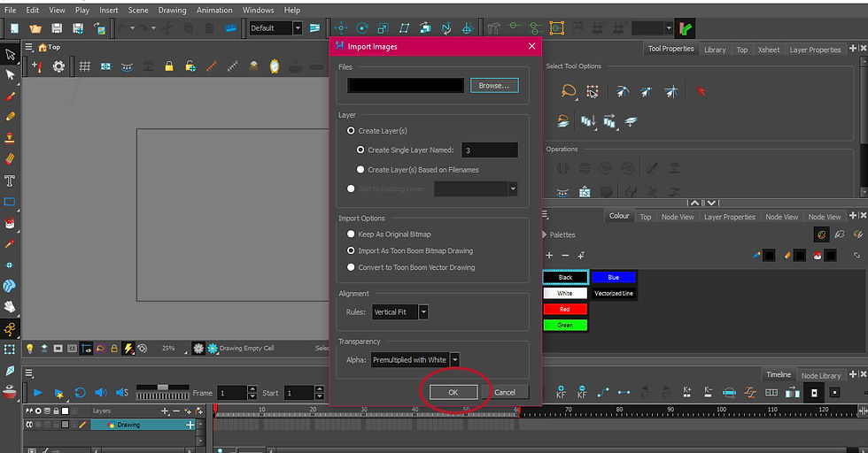Open the Default workspace dropdown
Screen dimensions: 868x453
pos(298,28)
